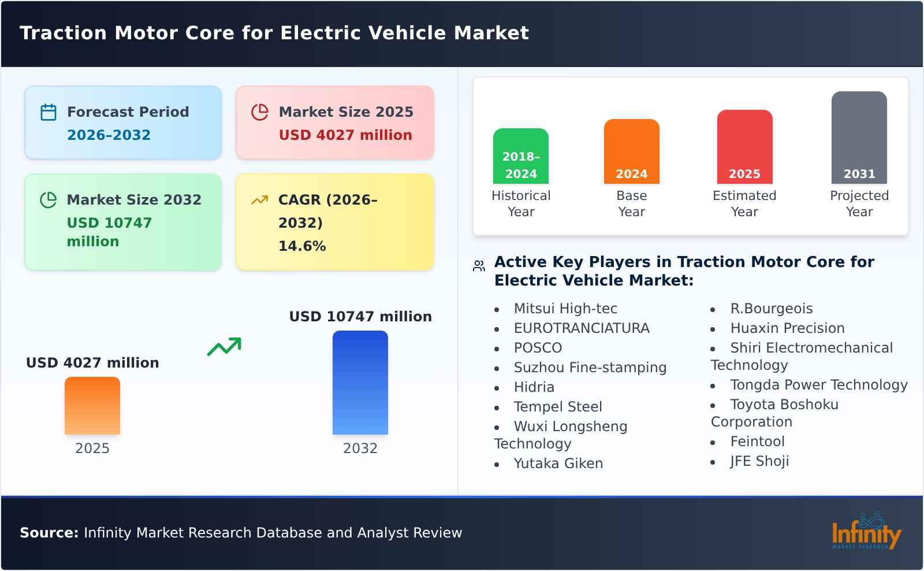Click the Traction Motor Core title bar
Image resolution: width=924 pixels, height=571 pixels.
(x=274, y=33)
